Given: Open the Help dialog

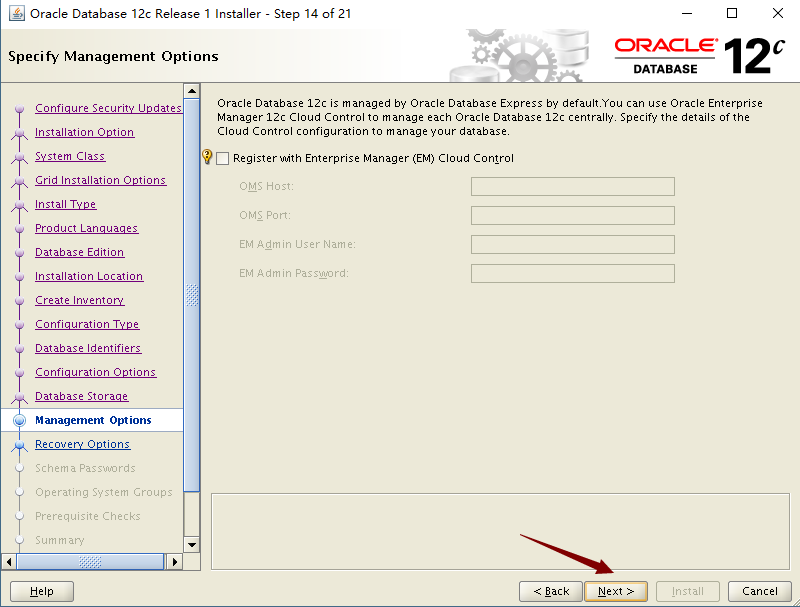Looking at the screenshot, I should coord(42,591).
